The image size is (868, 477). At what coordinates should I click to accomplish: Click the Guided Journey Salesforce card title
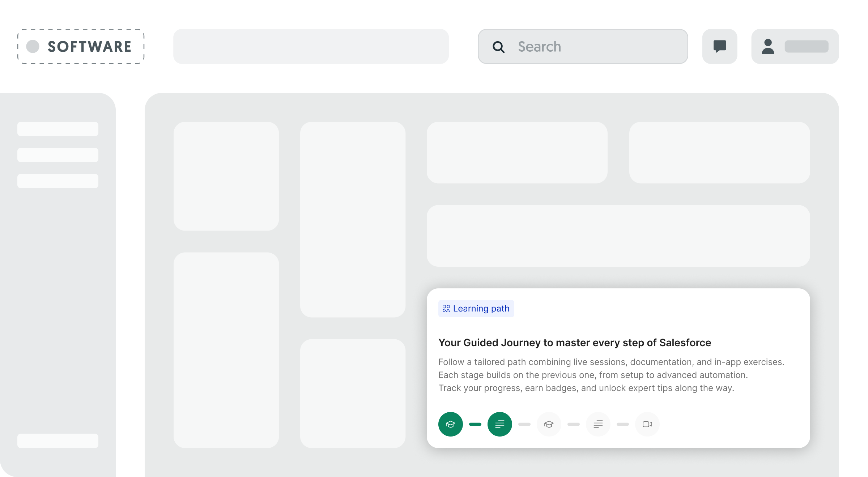point(574,343)
